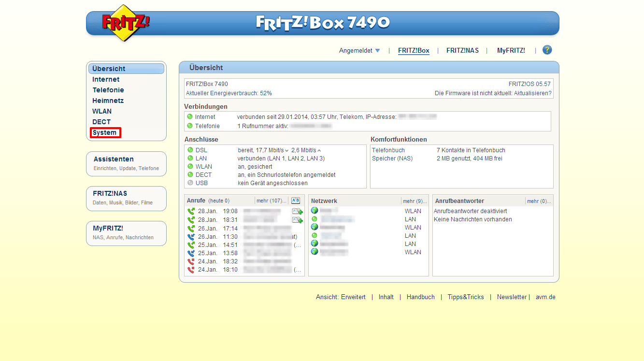
Task: Click missed call icon for 24.Jan. 18:10
Action: [x=191, y=269]
